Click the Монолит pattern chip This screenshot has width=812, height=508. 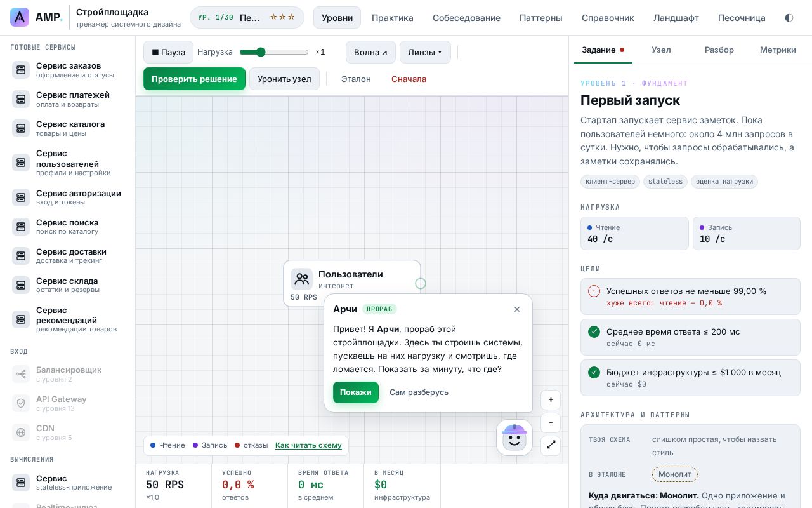click(675, 474)
